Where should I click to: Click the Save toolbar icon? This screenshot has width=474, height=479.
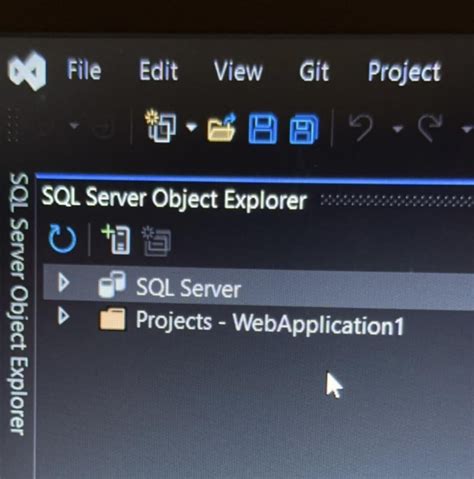[263, 129]
